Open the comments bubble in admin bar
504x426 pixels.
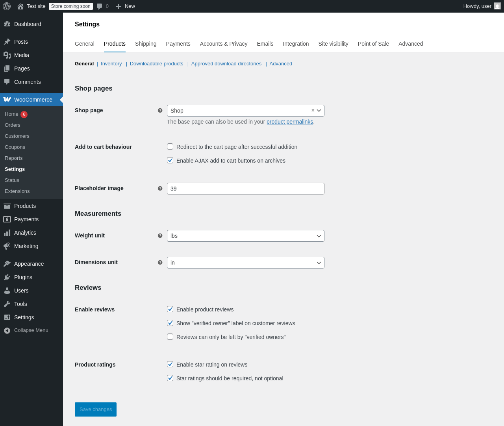[x=100, y=6]
